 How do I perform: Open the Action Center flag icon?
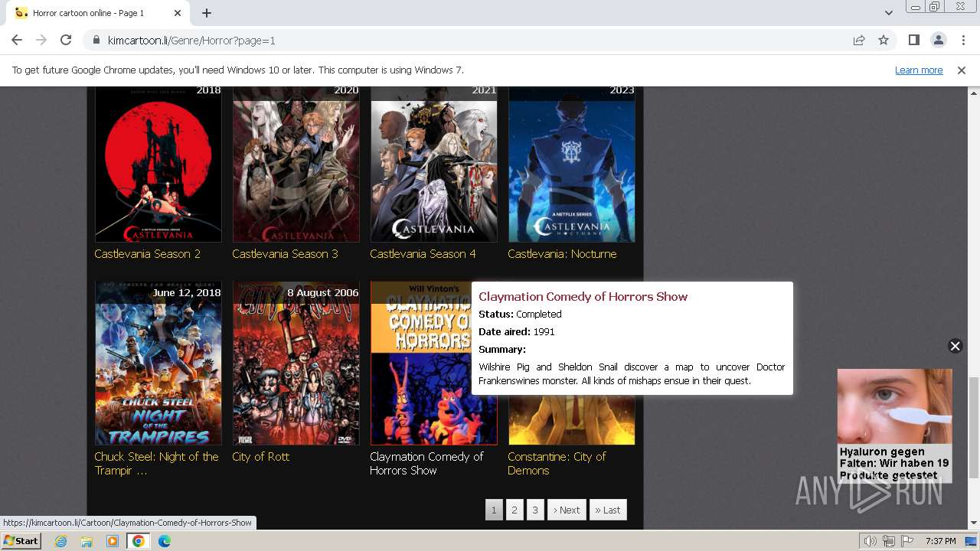coord(906,541)
